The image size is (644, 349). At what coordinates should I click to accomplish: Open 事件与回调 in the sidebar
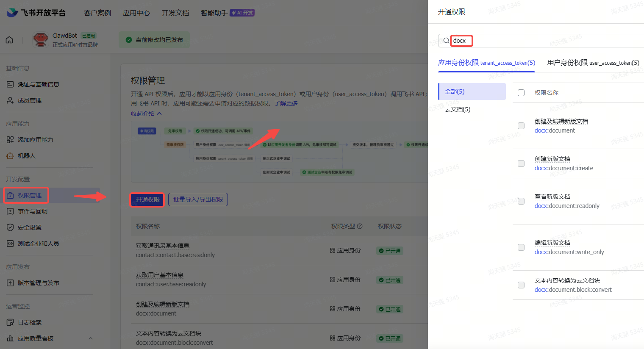[x=33, y=211]
